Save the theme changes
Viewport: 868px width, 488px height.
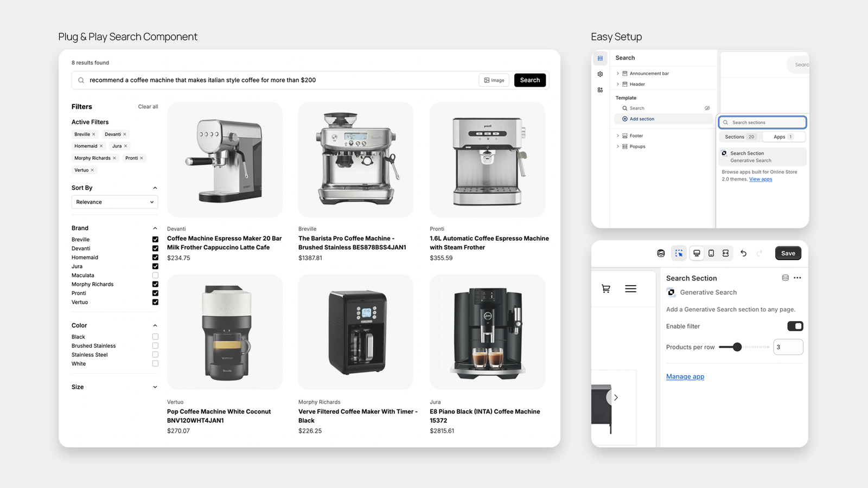(x=788, y=253)
